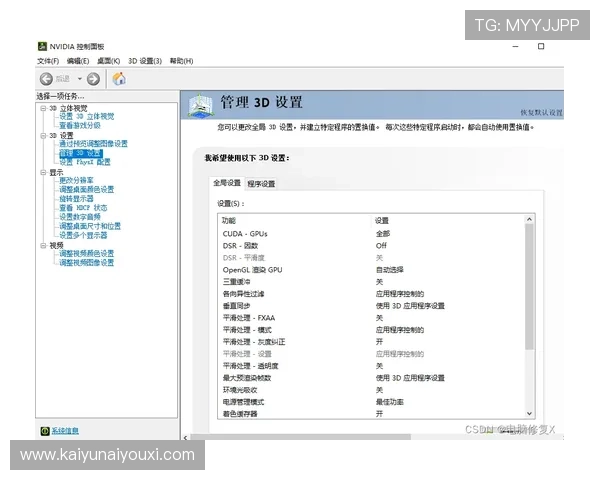This screenshot has width=600, height=480.
Task: Open the 编辑(E) menu
Action: (x=78, y=61)
